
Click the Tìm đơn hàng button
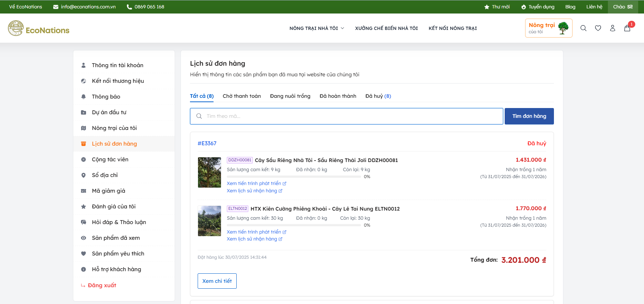tap(529, 116)
